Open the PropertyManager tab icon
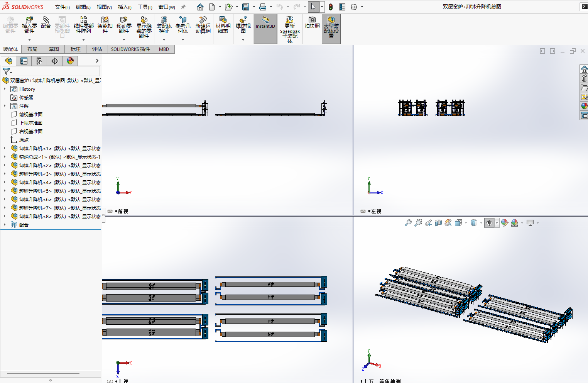Image resolution: width=588 pixels, height=383 pixels. [x=24, y=61]
